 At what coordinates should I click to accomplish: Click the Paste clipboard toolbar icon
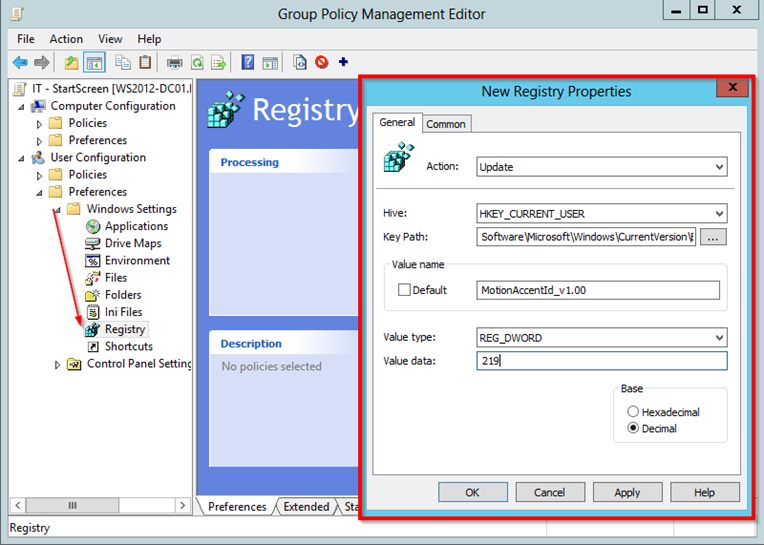145,62
